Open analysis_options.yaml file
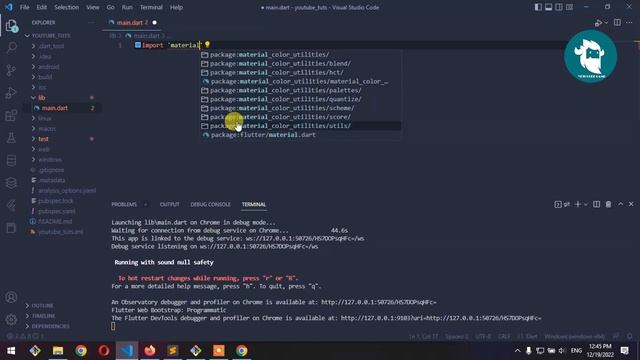Image resolution: width=640 pixels, height=360 pixels. 67,191
